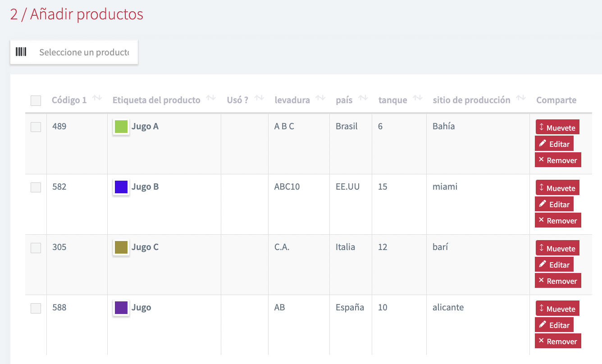The height and width of the screenshot is (364, 602).
Task: Toggle the select-all header checkbox
Action: pyautogui.click(x=36, y=100)
